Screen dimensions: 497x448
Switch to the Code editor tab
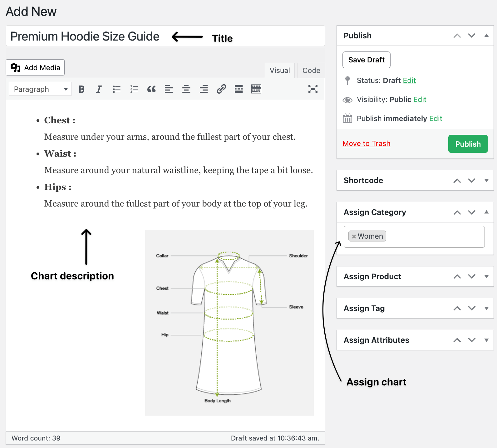pos(311,71)
